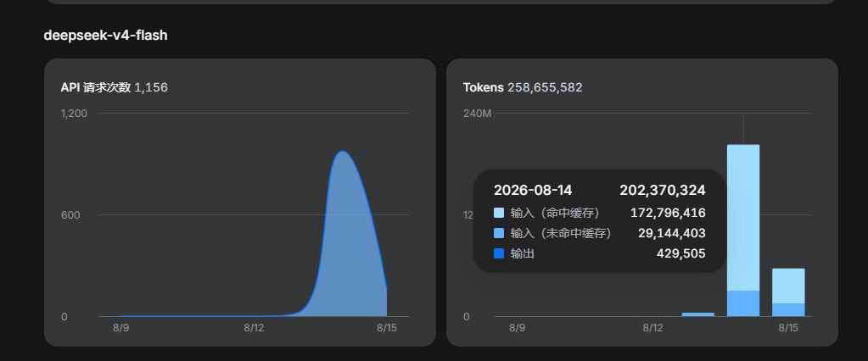Viewport: 868px width, 361px height.
Task: Click the 8/9 label in Tokens chart
Action: tap(517, 328)
